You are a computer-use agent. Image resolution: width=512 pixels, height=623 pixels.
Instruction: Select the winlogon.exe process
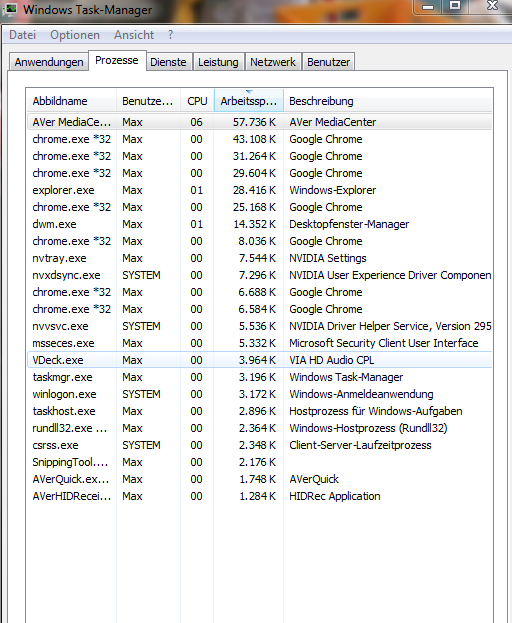pyautogui.click(x=260, y=394)
